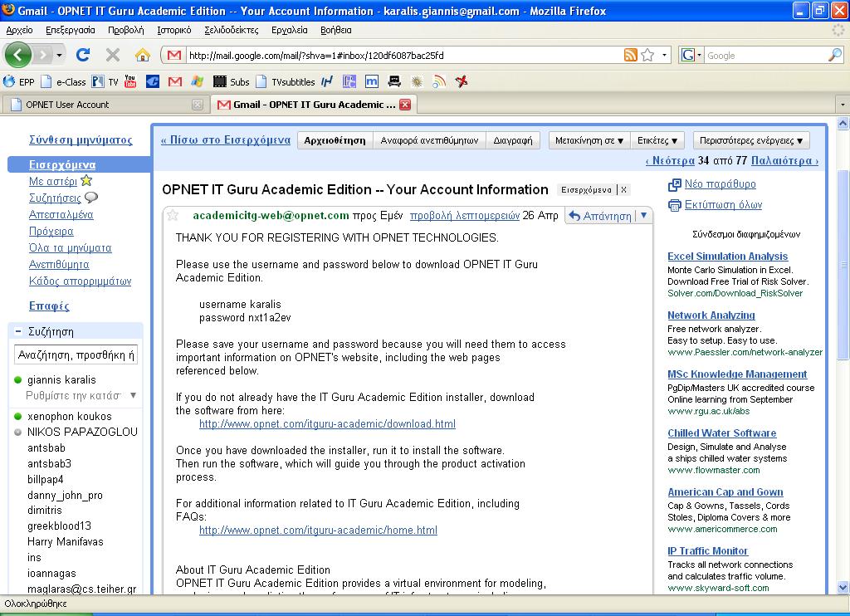Click the reply arrow next to Απάντηση
Viewport: 850px width, 616px height.
coord(574,216)
